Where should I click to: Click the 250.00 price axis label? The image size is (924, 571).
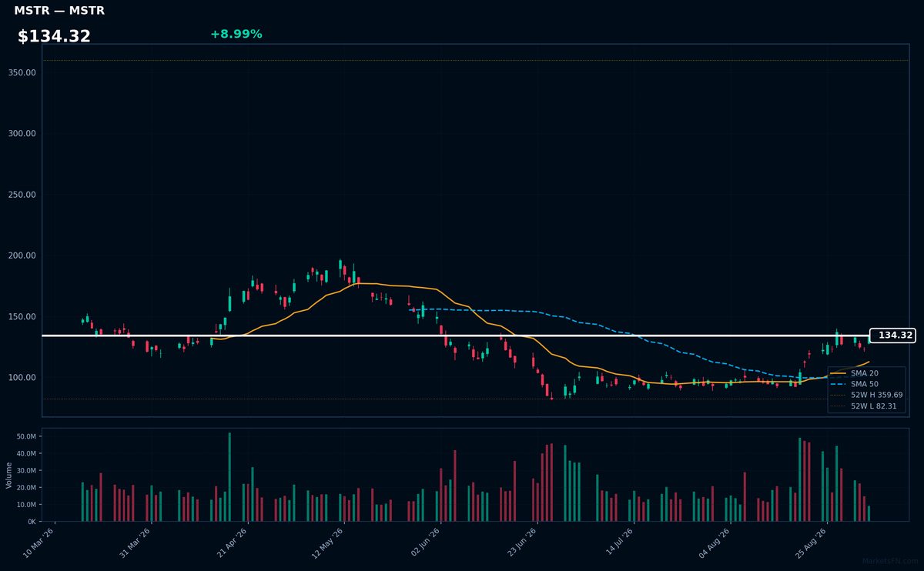click(22, 195)
